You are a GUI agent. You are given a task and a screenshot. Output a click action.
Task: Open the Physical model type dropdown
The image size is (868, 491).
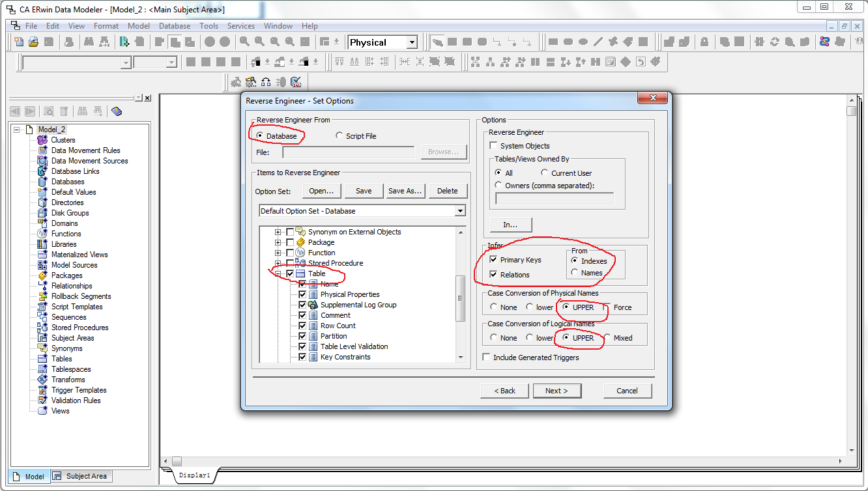(x=412, y=42)
